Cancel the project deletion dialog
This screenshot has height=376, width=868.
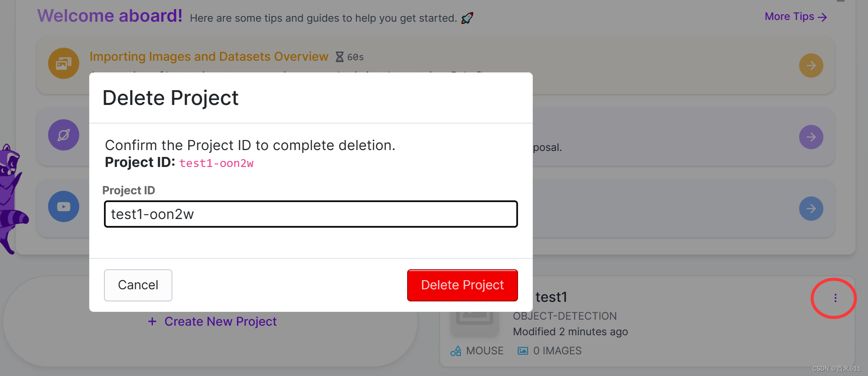tap(138, 285)
